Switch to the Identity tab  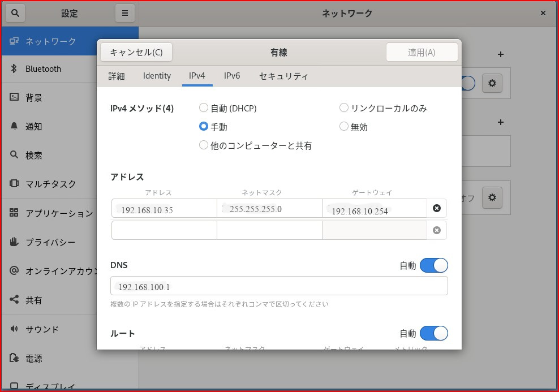(x=157, y=76)
